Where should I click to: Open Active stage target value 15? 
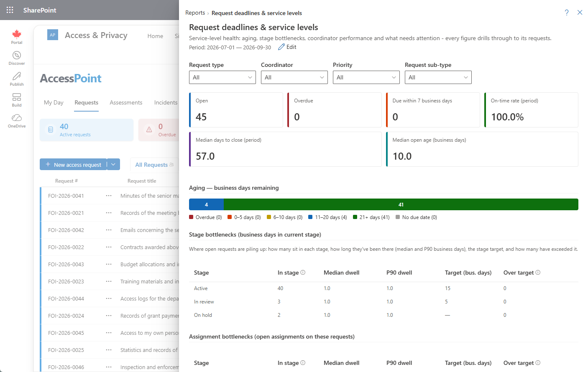coord(447,288)
